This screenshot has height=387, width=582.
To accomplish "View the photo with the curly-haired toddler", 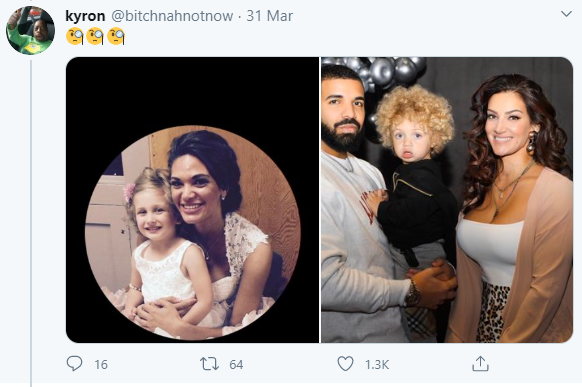I will pyautogui.click(x=447, y=200).
